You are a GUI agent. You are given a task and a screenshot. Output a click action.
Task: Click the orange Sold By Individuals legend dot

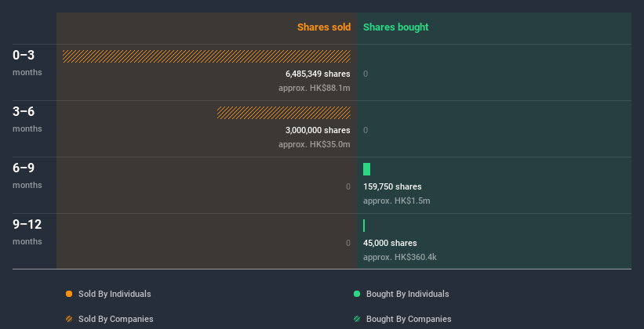69,294
